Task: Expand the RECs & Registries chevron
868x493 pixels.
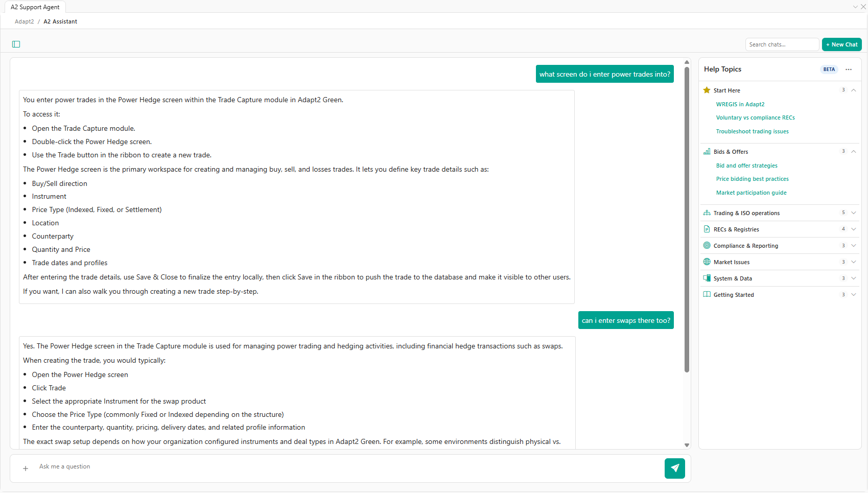Action: 854,229
